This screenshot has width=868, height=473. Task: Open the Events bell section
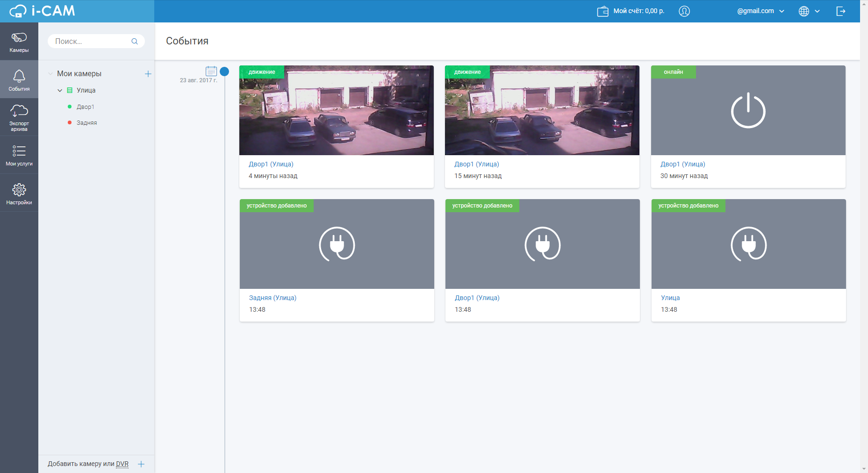(19, 79)
